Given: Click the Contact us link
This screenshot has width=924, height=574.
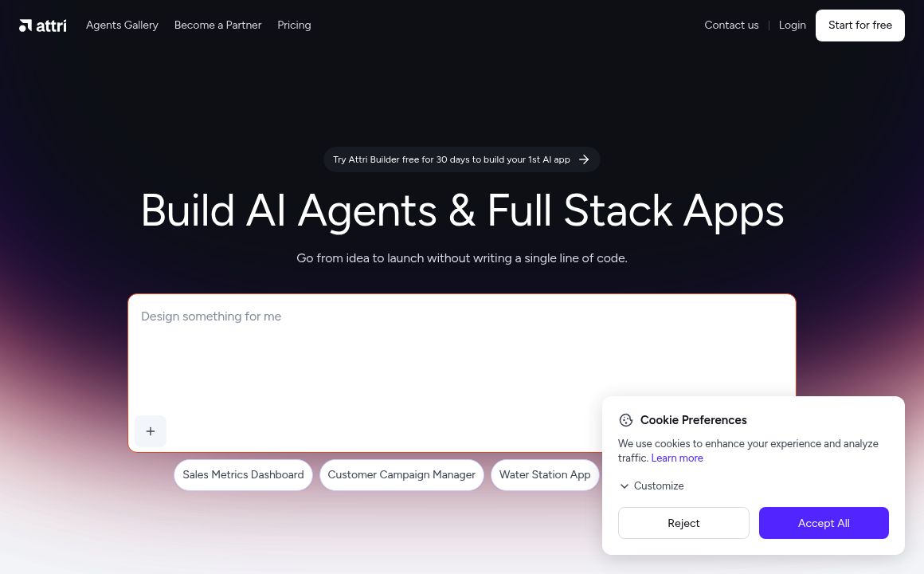Looking at the screenshot, I should 731,26.
